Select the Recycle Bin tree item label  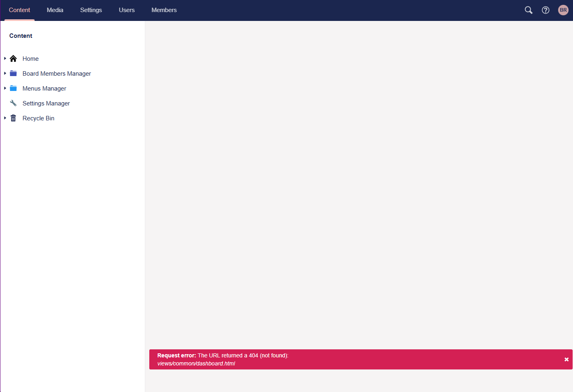[38, 118]
